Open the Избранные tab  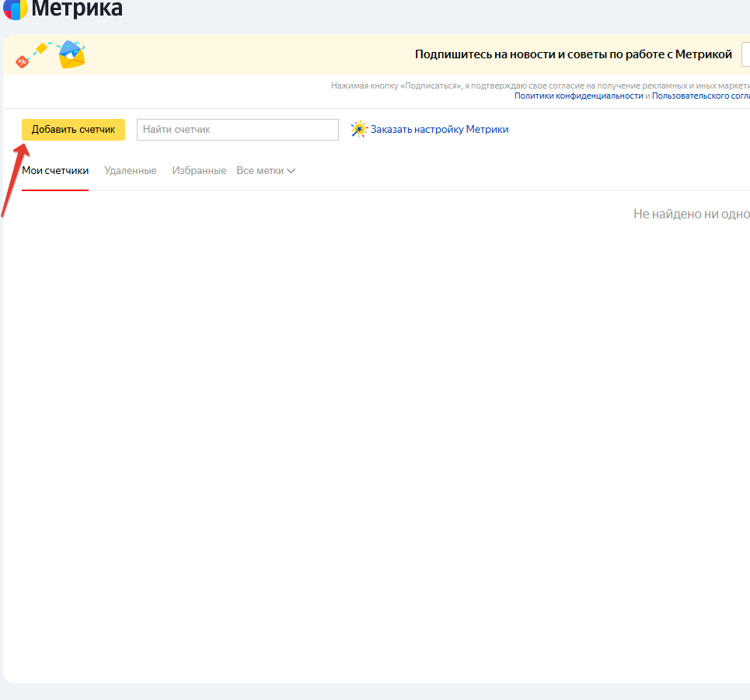point(199,171)
